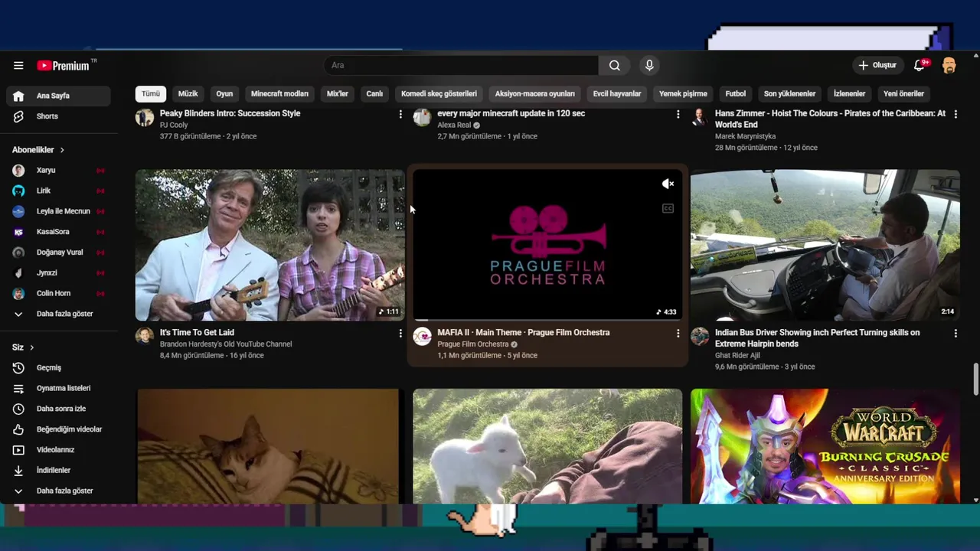Image resolution: width=980 pixels, height=551 pixels.
Task: Toggle captions on MAFIA II preview
Action: 668,208
